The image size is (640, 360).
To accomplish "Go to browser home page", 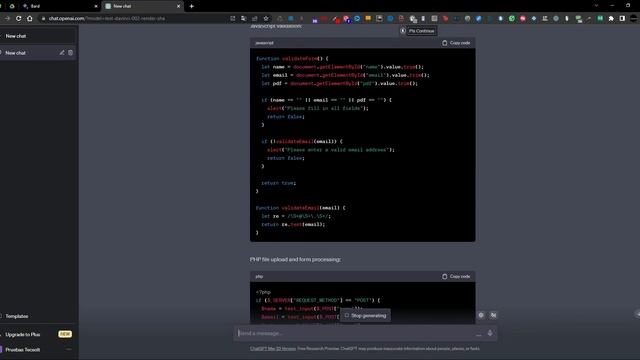I will (x=30, y=18).
